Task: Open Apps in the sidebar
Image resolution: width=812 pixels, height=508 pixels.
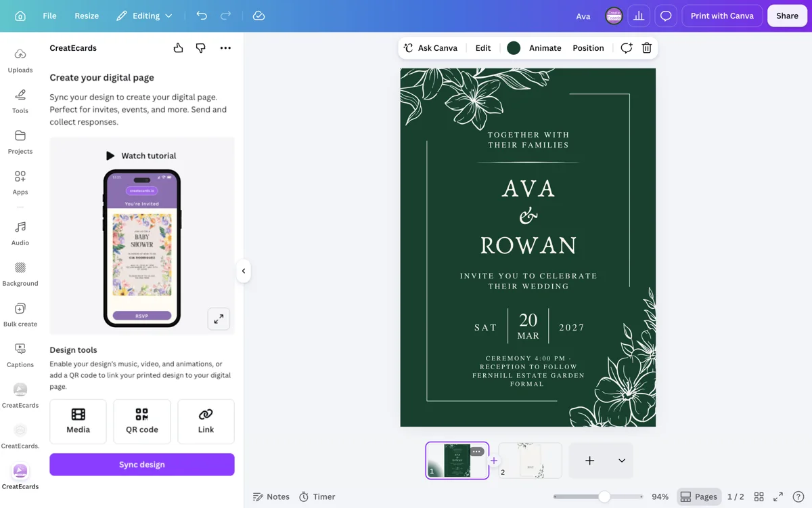Action: [20, 182]
